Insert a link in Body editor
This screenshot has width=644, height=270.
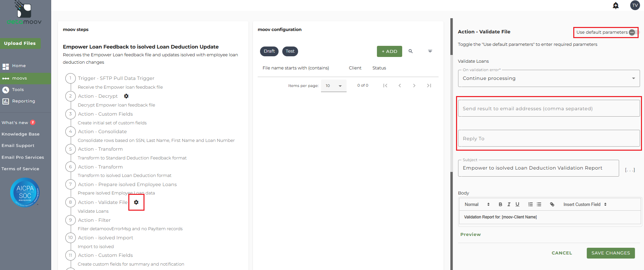(552, 204)
